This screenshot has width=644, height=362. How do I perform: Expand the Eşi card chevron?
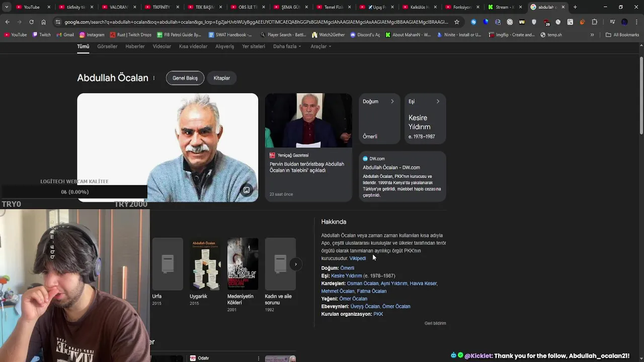click(438, 102)
